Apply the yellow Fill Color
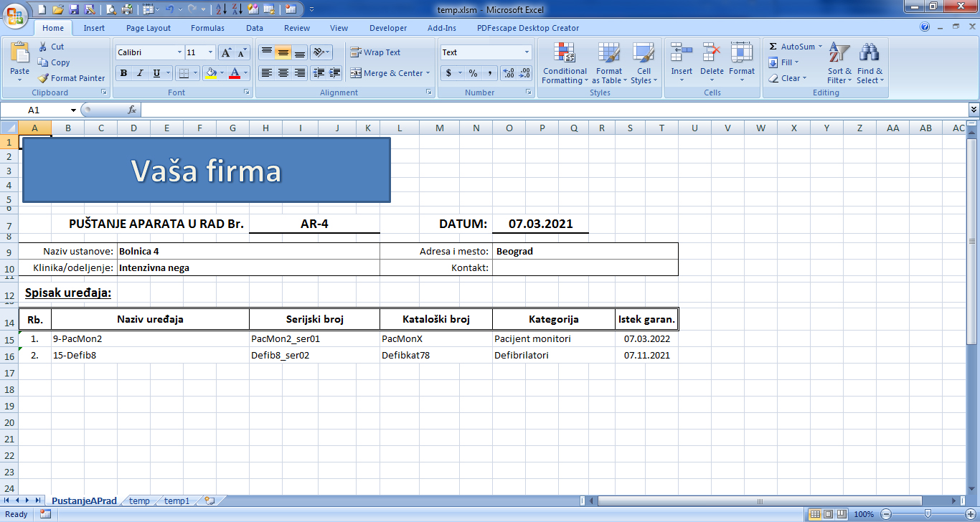This screenshot has height=522, width=980. 211,73
